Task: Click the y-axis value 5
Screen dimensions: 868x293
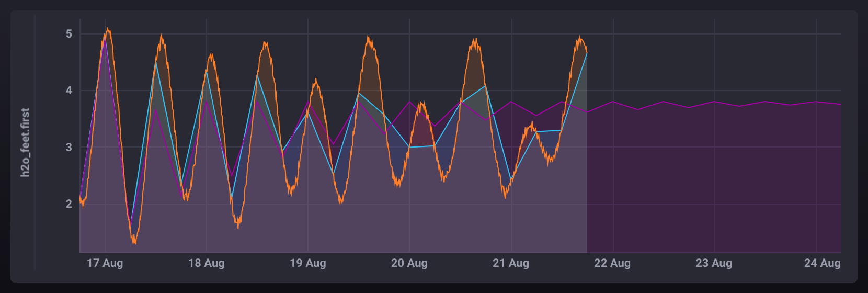Action: point(69,34)
